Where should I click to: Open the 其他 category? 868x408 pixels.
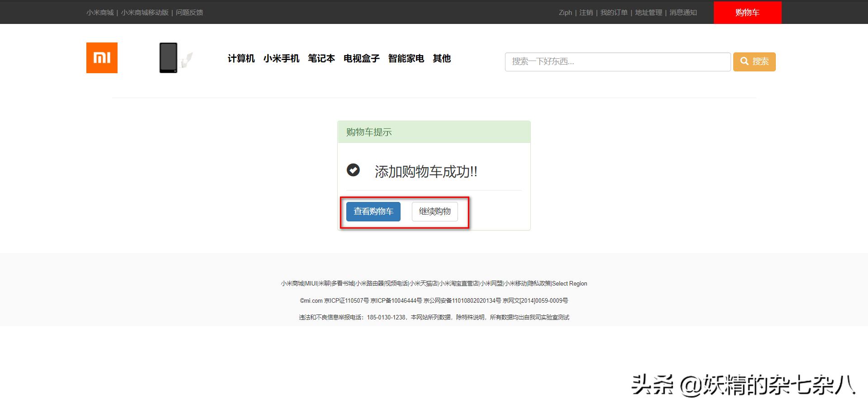click(441, 58)
